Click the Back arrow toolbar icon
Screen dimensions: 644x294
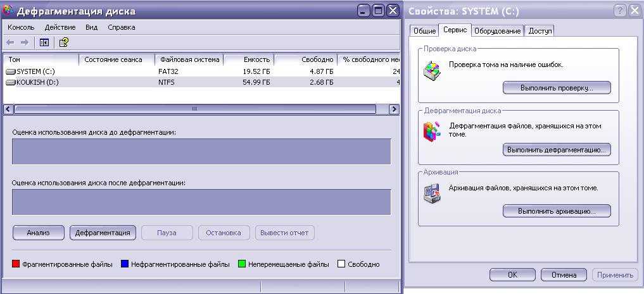pos(10,42)
